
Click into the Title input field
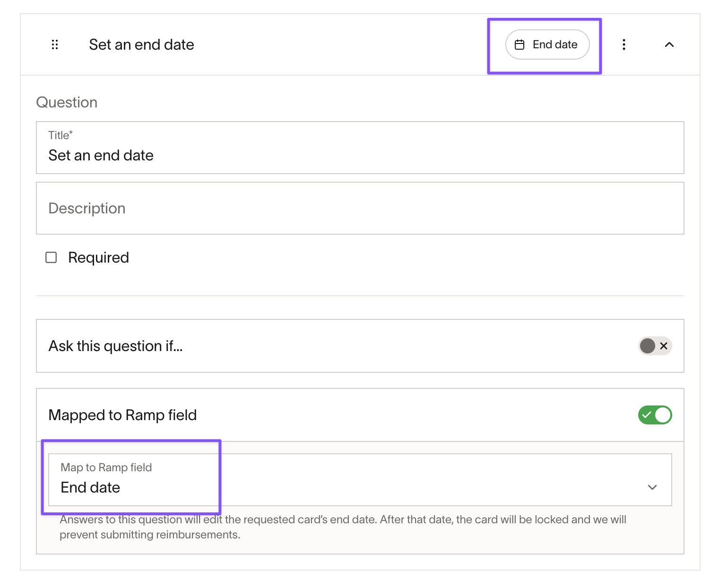(x=360, y=148)
